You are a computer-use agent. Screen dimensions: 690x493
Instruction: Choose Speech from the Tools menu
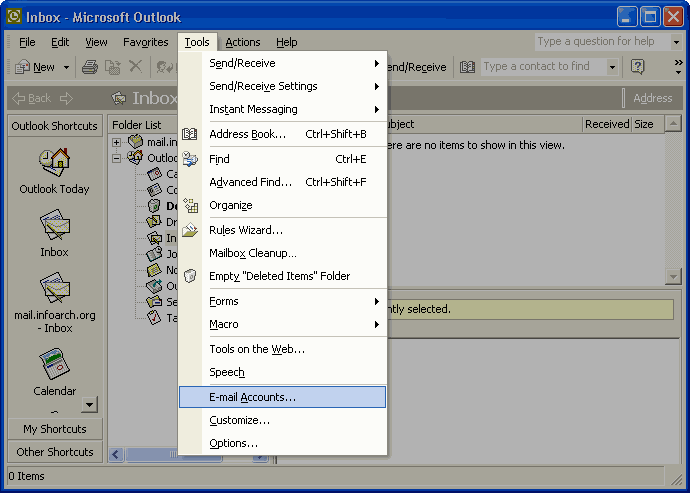click(x=283, y=372)
